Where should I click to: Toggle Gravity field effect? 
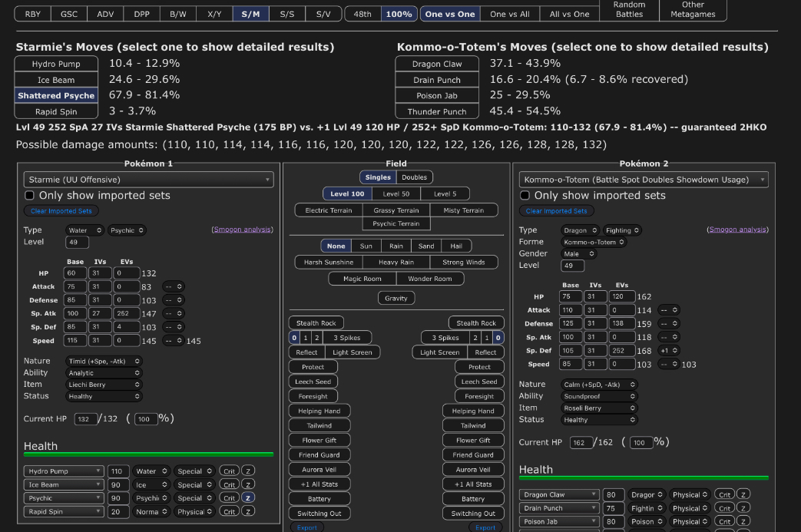coord(396,298)
